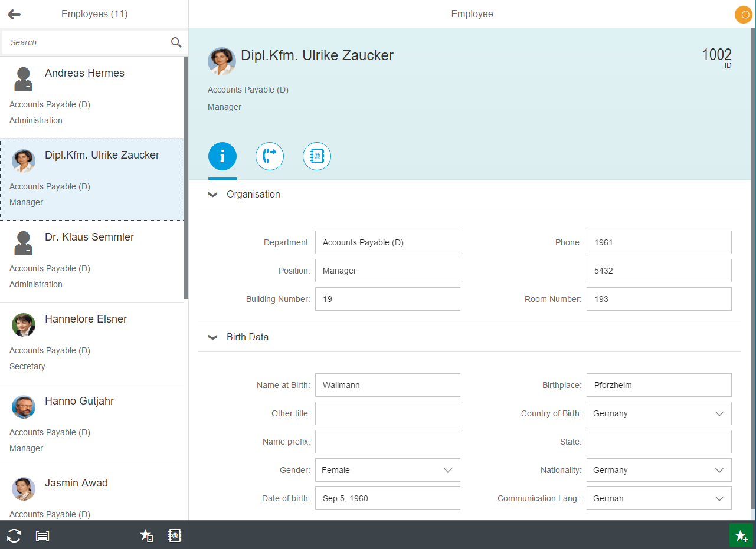Click the address book icon in footer
This screenshot has width=756, height=549.
(174, 535)
